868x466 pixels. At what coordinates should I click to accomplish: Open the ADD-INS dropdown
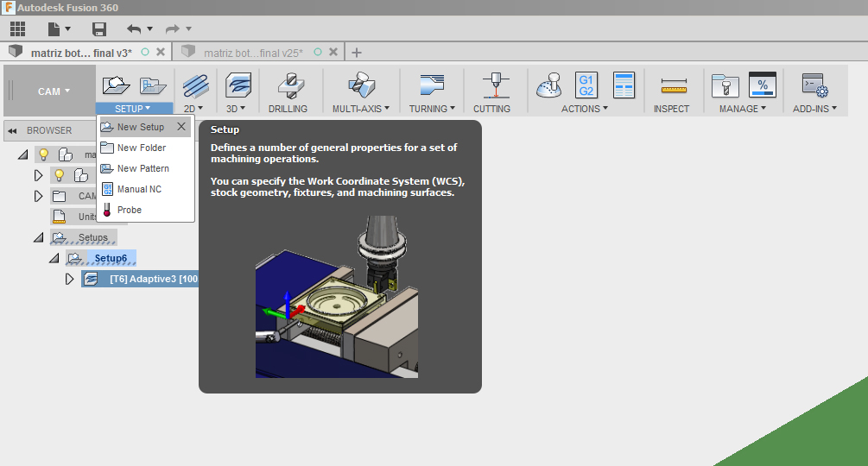click(x=814, y=109)
